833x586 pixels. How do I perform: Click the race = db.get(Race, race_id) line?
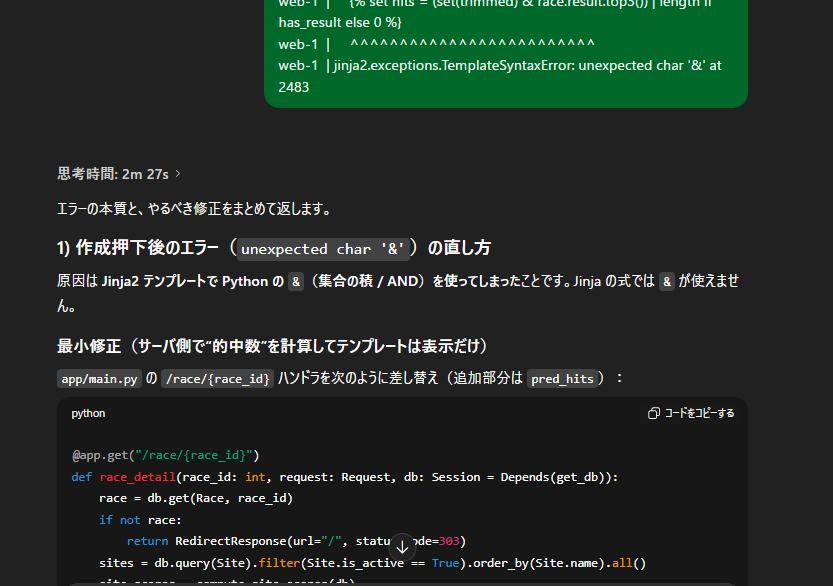pos(196,498)
